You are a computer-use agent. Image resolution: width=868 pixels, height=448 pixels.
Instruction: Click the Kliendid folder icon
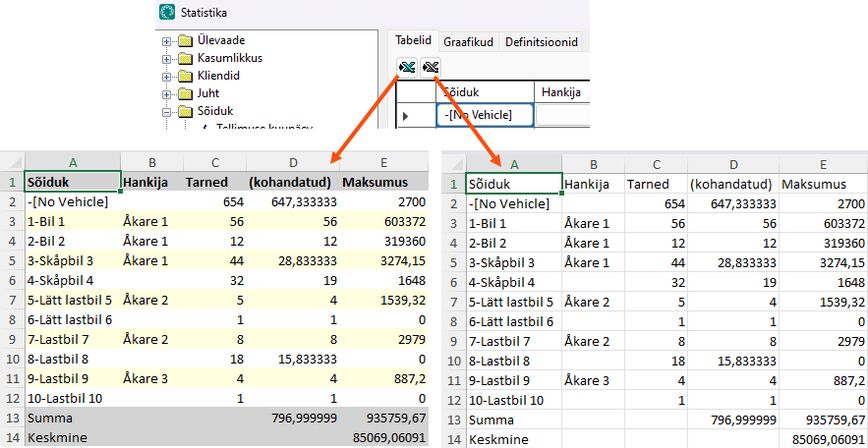pos(185,77)
